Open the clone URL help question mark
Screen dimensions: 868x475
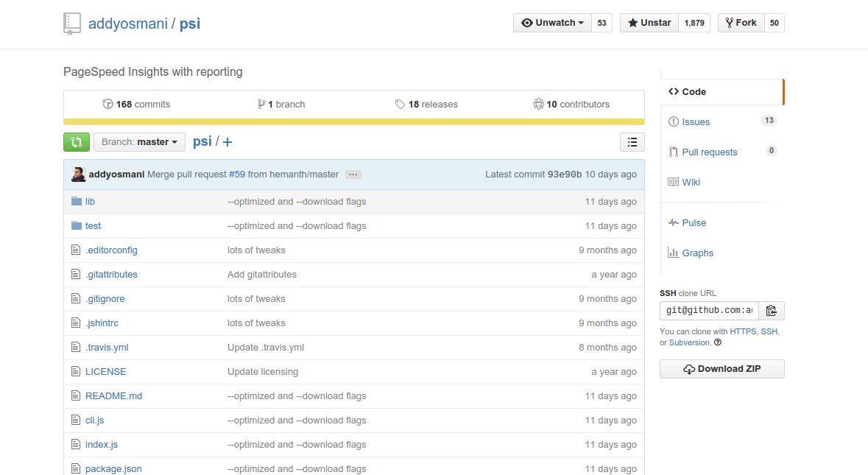[718, 342]
